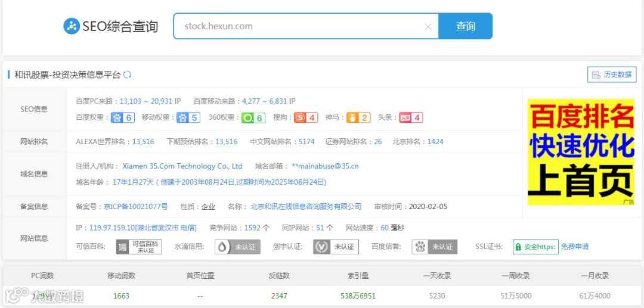
Task: Click the 性质 企业 value
Action: (x=208, y=206)
